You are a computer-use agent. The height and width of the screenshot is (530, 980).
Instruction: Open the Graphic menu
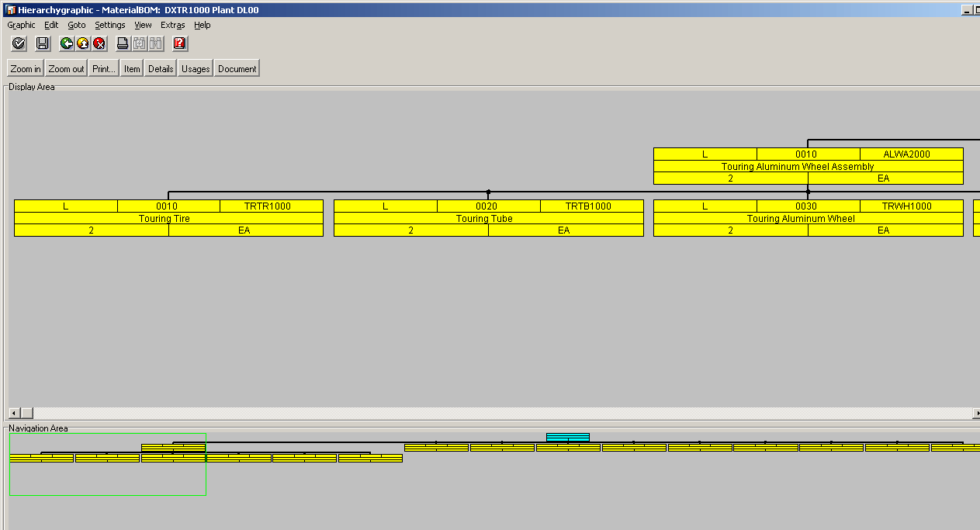point(22,25)
